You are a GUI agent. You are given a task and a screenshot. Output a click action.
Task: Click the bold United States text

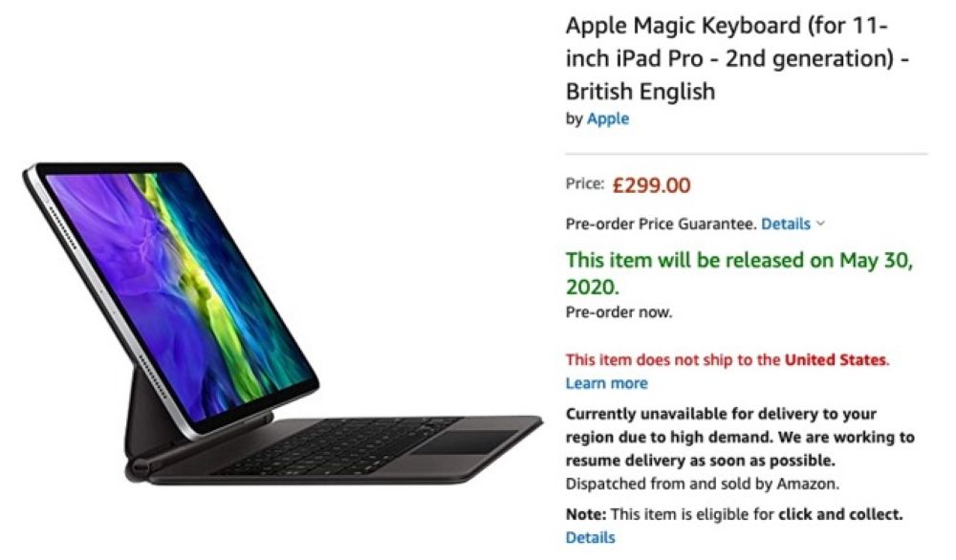(x=835, y=359)
